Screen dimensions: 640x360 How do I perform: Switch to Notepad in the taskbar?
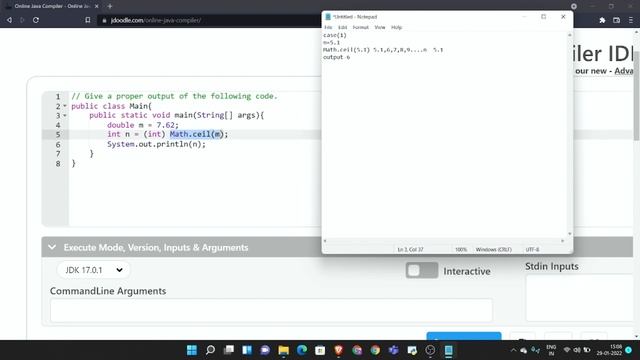[449, 350]
